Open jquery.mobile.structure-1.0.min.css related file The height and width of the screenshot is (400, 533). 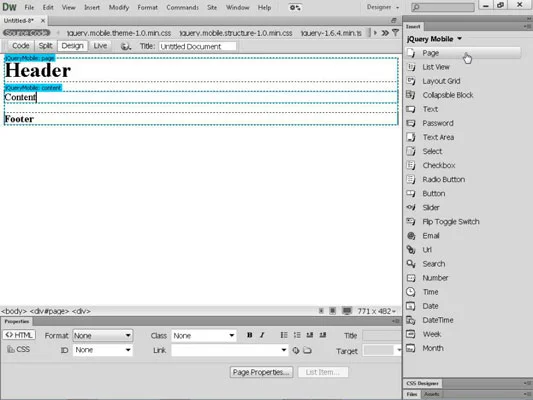click(236, 33)
